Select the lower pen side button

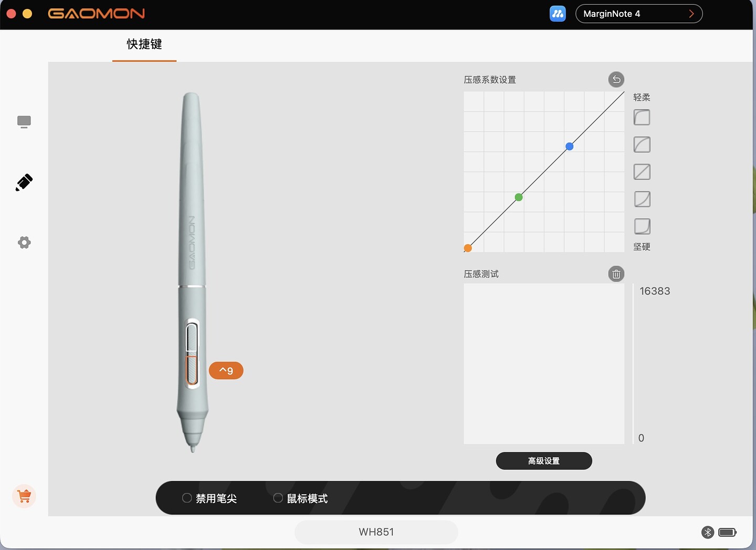[x=192, y=370]
